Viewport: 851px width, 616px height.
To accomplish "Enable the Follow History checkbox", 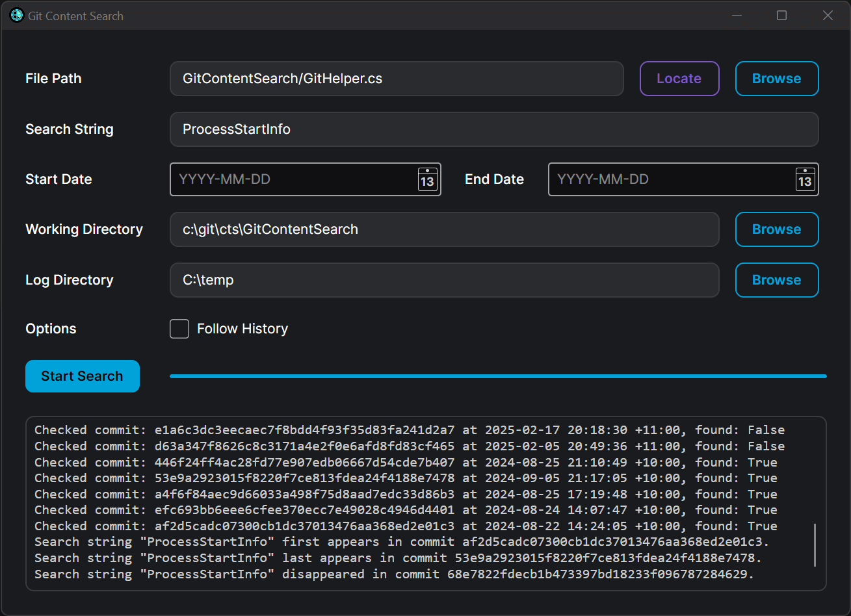I will 179,329.
